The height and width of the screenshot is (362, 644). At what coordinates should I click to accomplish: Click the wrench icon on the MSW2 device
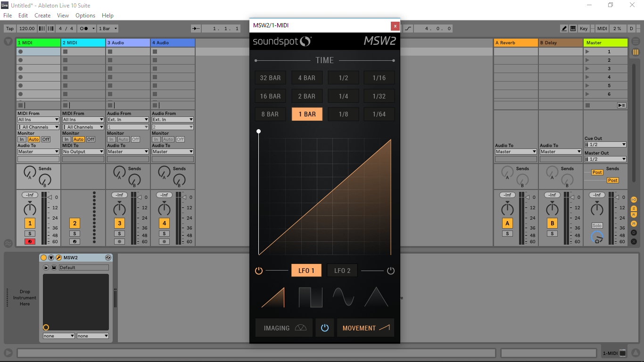58,257
